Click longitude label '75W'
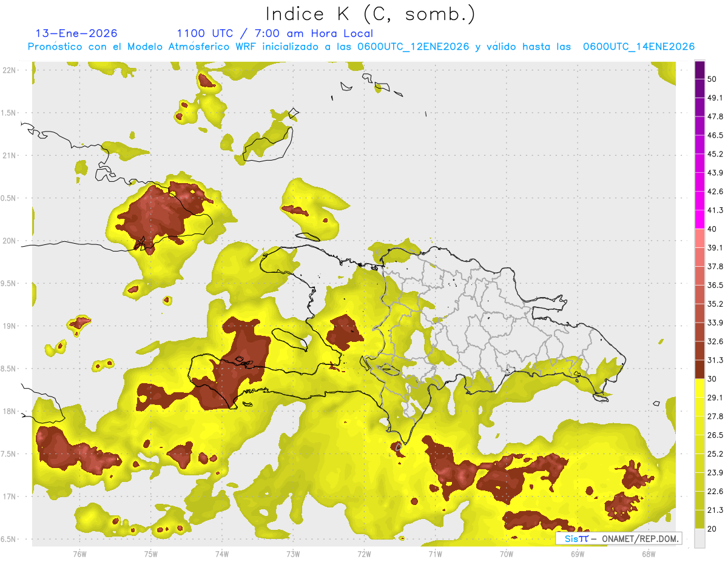Screen dimensions: 728x562 pyautogui.click(x=150, y=554)
